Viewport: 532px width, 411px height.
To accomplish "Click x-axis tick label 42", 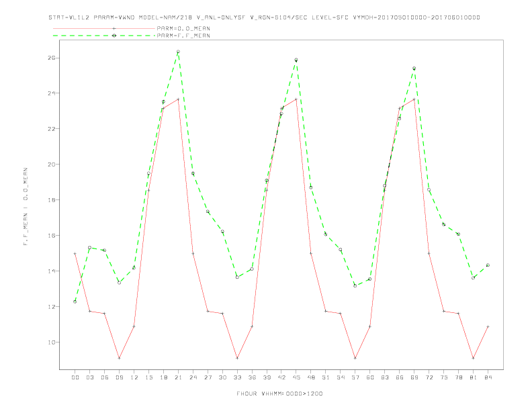I will pyautogui.click(x=281, y=377).
